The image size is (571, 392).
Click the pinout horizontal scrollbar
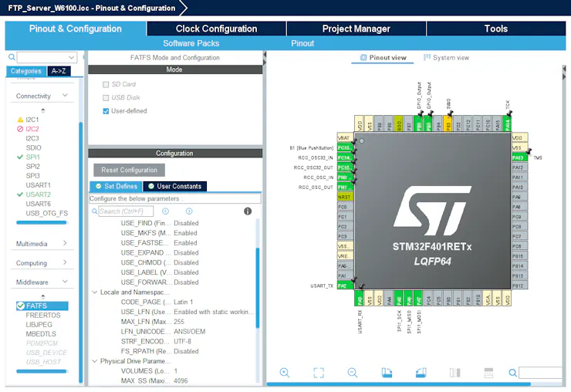tap(399, 384)
